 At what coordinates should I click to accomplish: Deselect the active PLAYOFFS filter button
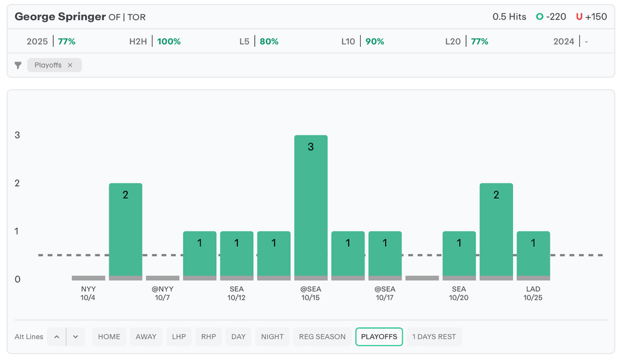[x=379, y=337]
